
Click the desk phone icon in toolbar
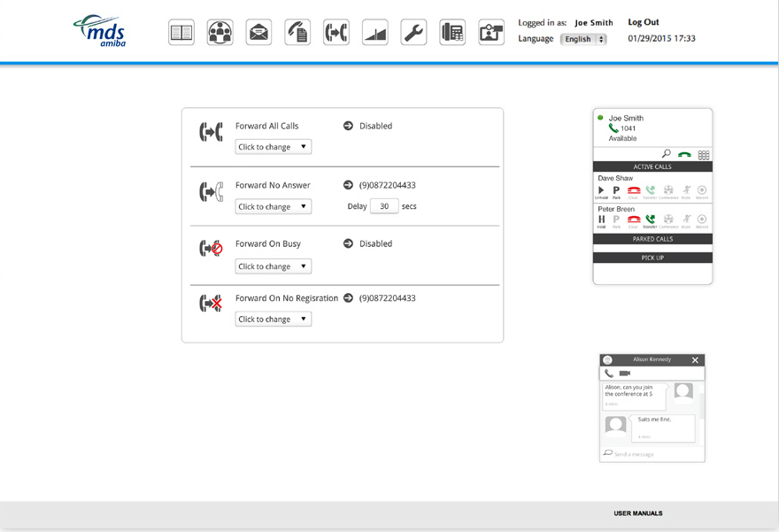point(452,33)
